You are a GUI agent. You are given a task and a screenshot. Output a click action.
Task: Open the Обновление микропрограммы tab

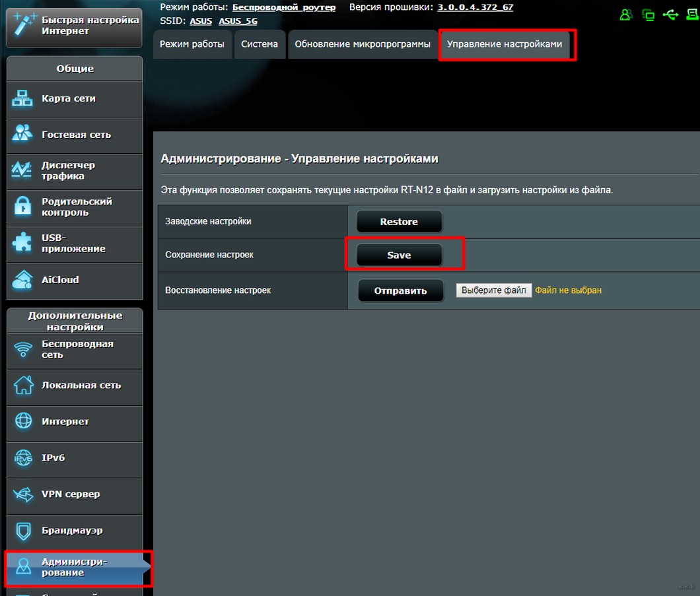363,44
